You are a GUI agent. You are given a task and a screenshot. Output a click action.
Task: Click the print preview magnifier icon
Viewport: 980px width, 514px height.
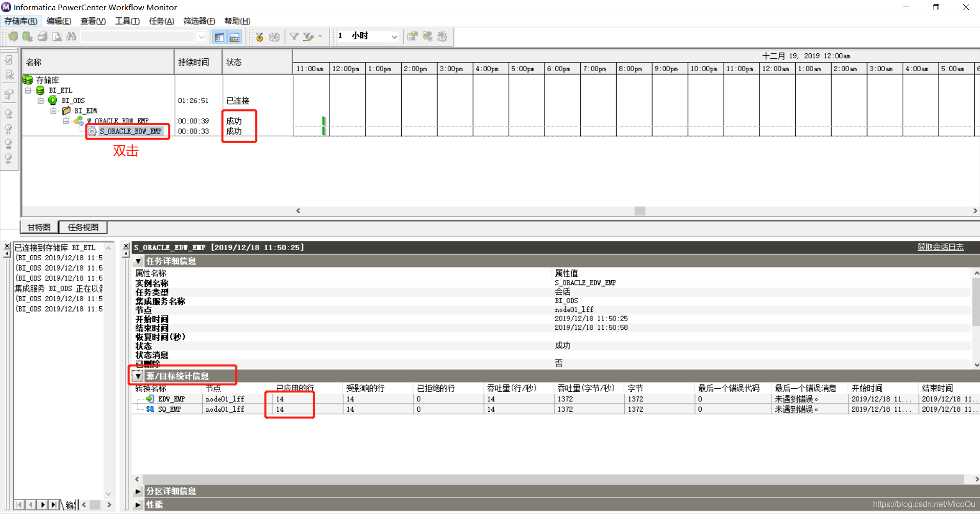[57, 36]
